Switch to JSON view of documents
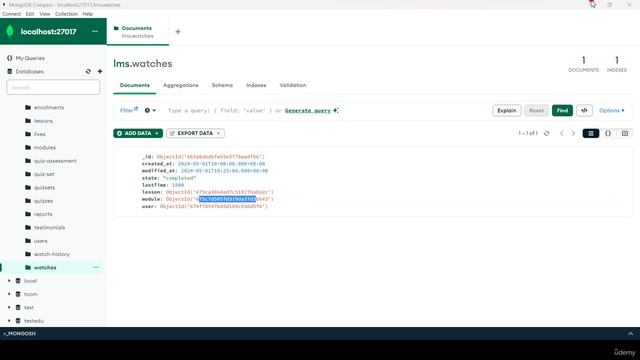This screenshot has width=640, height=360. point(608,133)
